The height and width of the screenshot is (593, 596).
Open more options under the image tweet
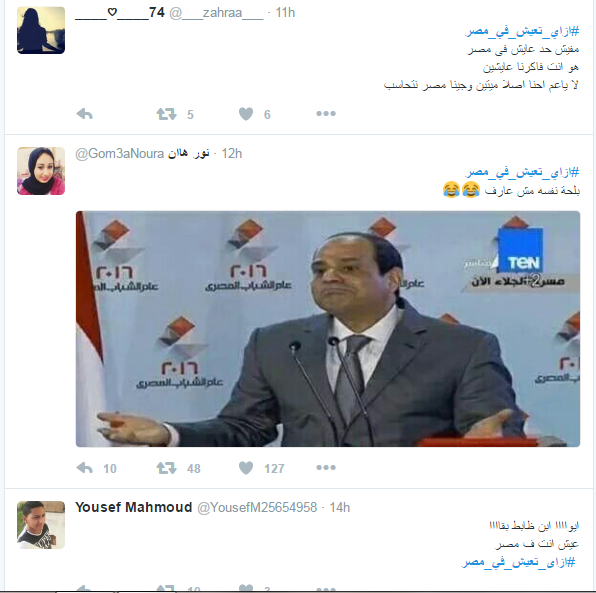coord(326,468)
